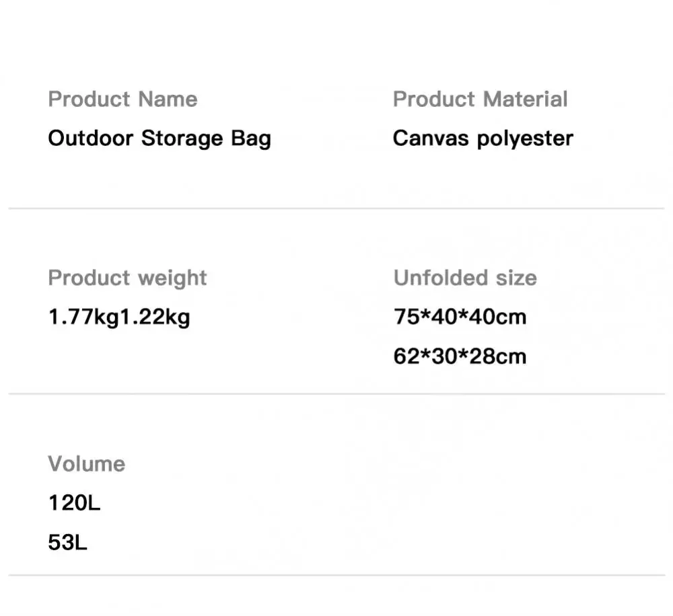Screen dimensions: 673x616
Task: Click the divider line below Outdoor Storage Bag
Action: click(336, 208)
